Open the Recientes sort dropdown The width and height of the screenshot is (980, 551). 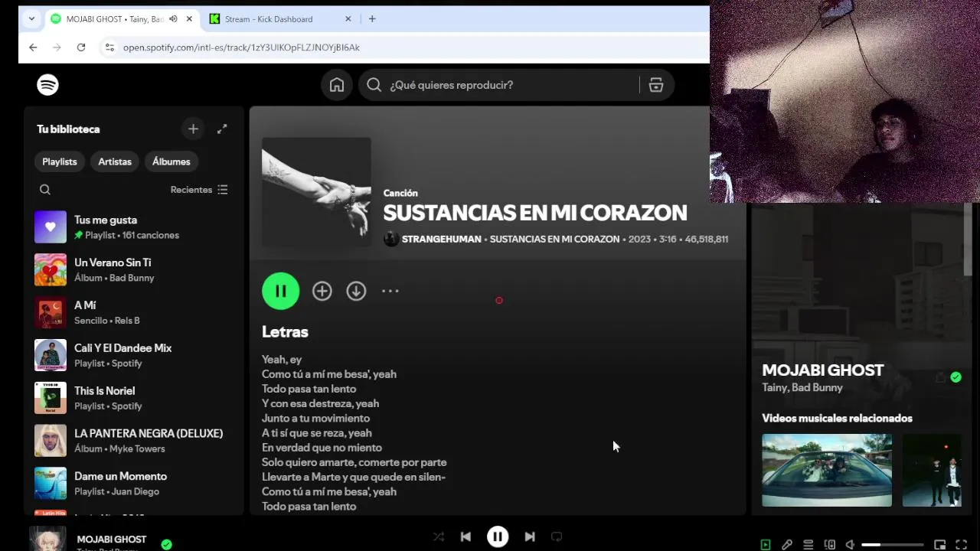[199, 190]
